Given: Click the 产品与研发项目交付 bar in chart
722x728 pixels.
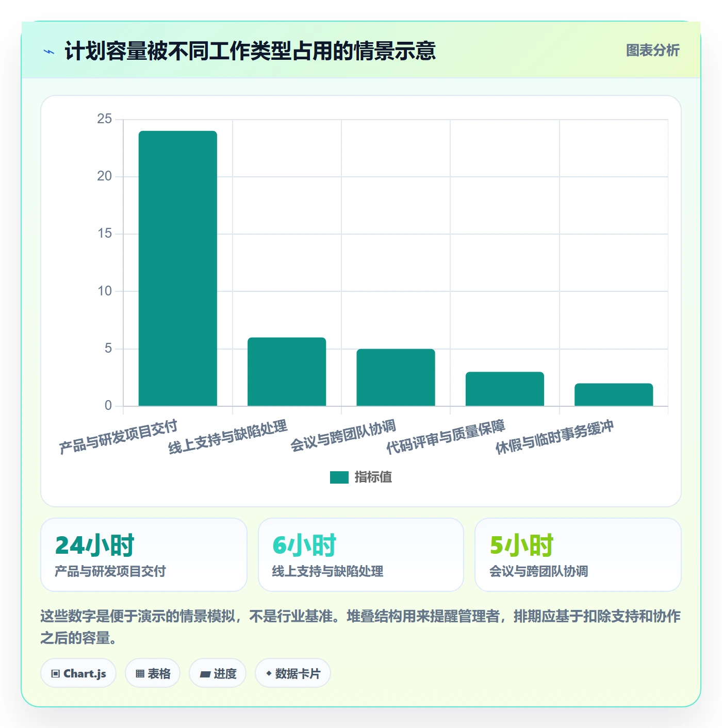Looking at the screenshot, I should coord(178,269).
